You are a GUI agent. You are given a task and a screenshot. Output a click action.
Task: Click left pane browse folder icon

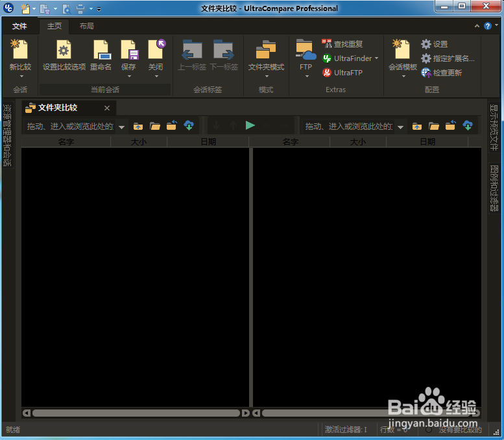[x=155, y=126]
